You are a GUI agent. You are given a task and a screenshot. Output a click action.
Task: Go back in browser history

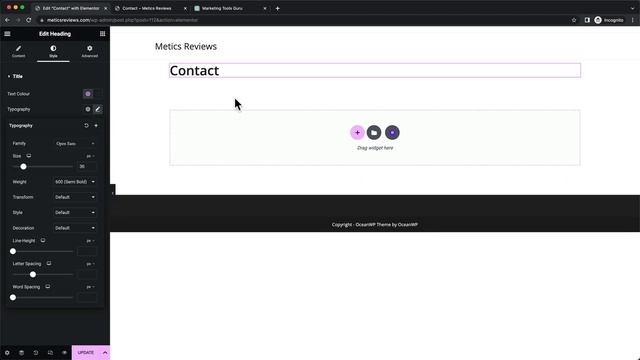(x=7, y=20)
